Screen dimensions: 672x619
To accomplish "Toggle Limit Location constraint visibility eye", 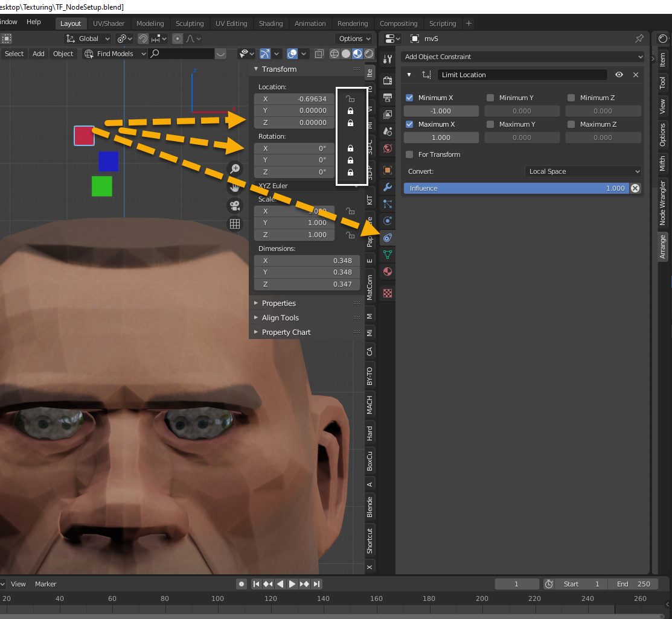I will tap(619, 75).
